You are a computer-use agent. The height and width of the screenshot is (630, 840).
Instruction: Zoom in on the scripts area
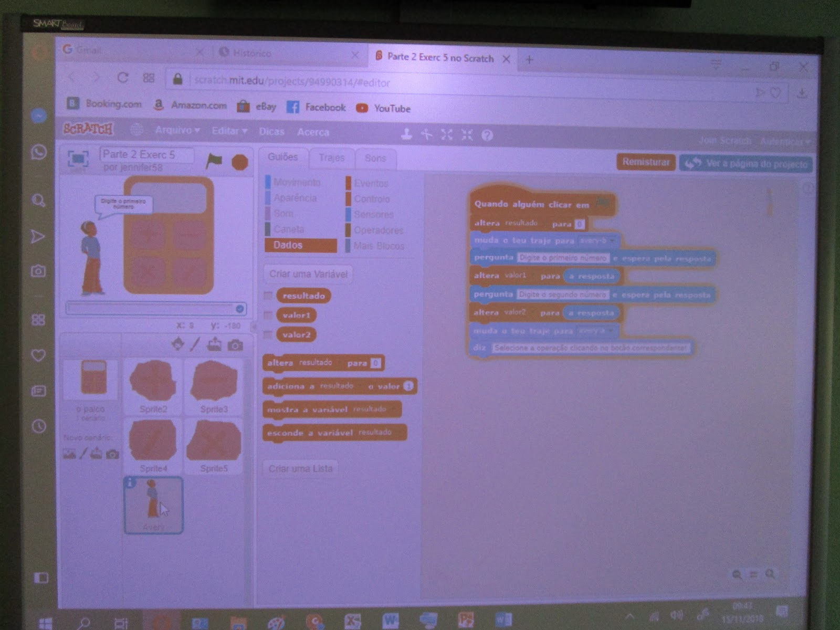770,574
